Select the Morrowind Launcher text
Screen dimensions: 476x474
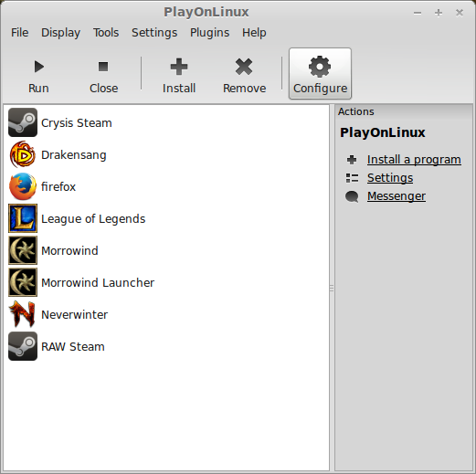98,283
